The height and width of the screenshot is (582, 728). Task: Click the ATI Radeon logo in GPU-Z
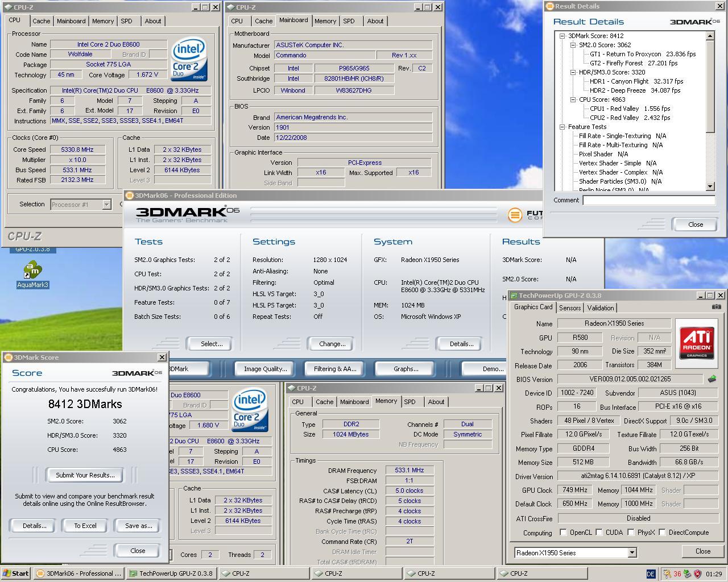(697, 344)
